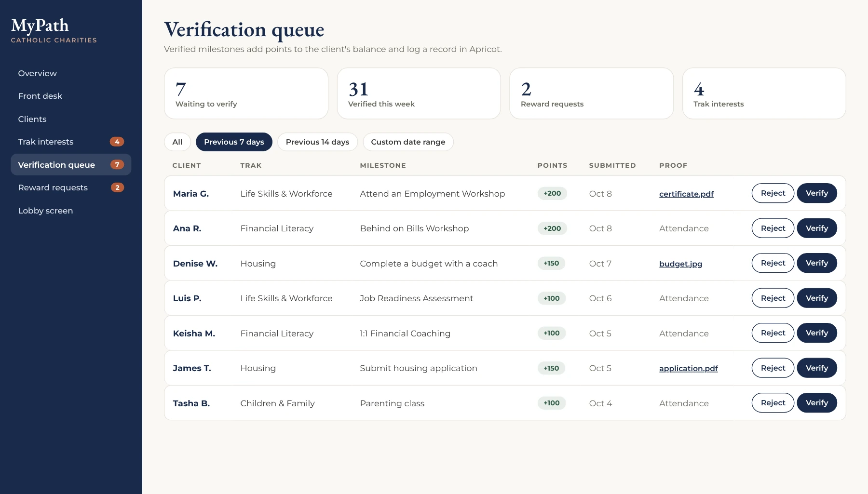Open Trak interests sidebar item
868x494 pixels.
point(71,142)
